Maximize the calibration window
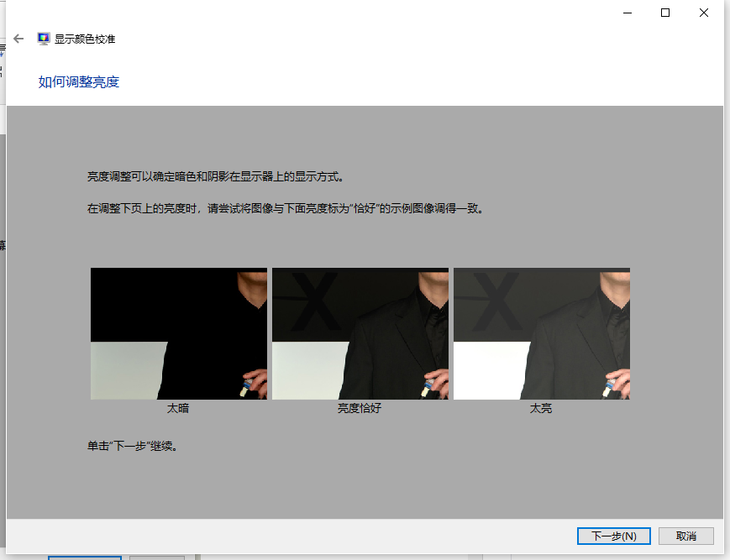 (x=664, y=13)
